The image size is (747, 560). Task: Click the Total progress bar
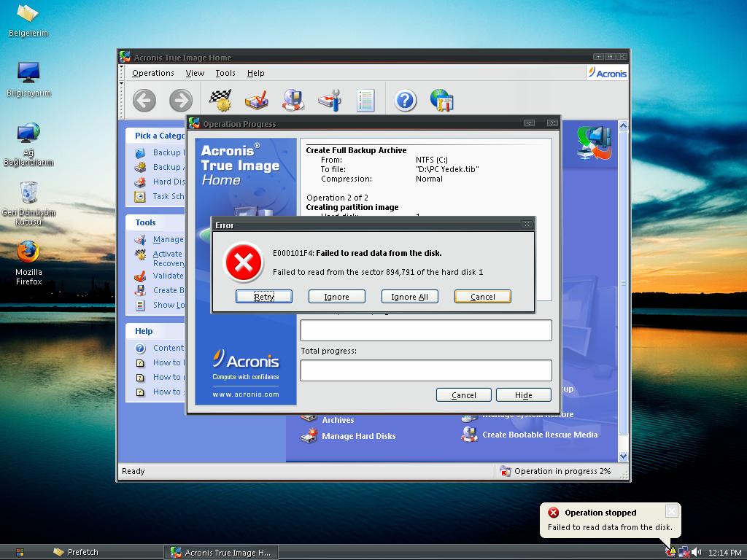coord(426,370)
